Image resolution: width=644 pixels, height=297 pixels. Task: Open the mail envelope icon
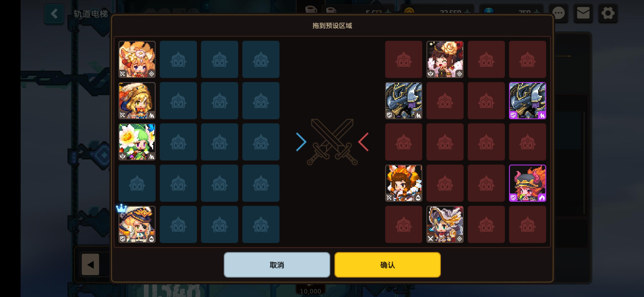(583, 13)
